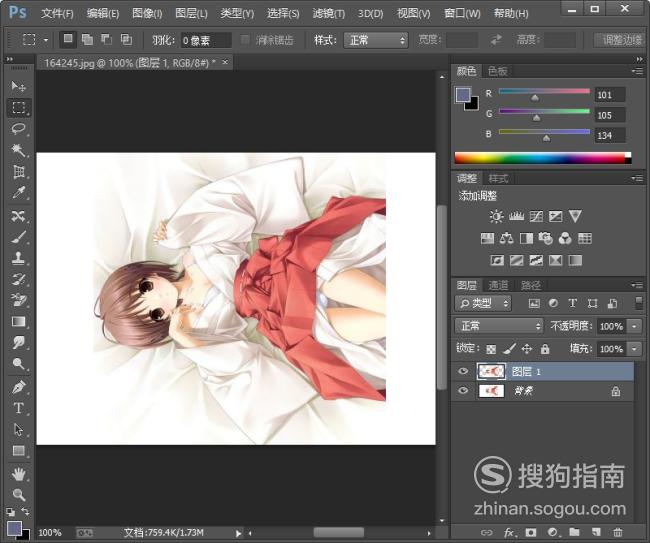This screenshot has width=650, height=543.
Task: Open tool preset picker arrow
Action: coord(46,40)
